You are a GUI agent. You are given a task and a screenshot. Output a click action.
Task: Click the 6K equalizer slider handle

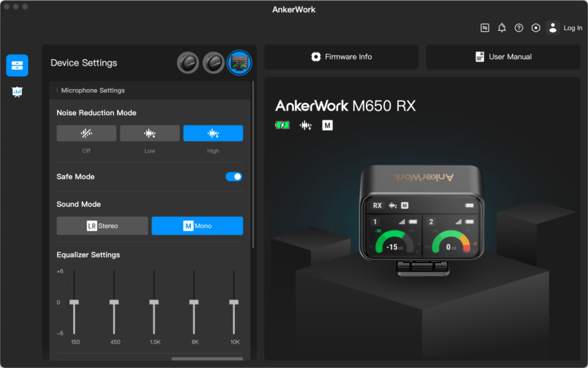point(194,302)
